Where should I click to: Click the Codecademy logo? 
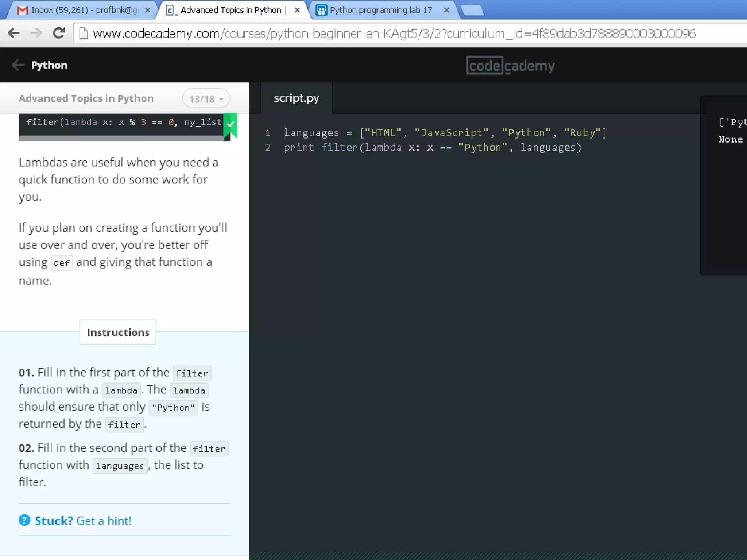coord(510,65)
